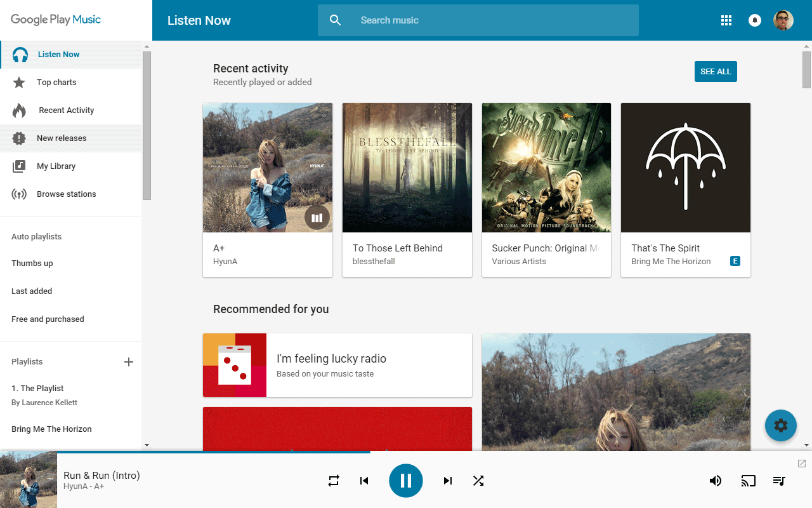This screenshot has width=812, height=508.
Task: Open the music queue
Action: click(778, 481)
